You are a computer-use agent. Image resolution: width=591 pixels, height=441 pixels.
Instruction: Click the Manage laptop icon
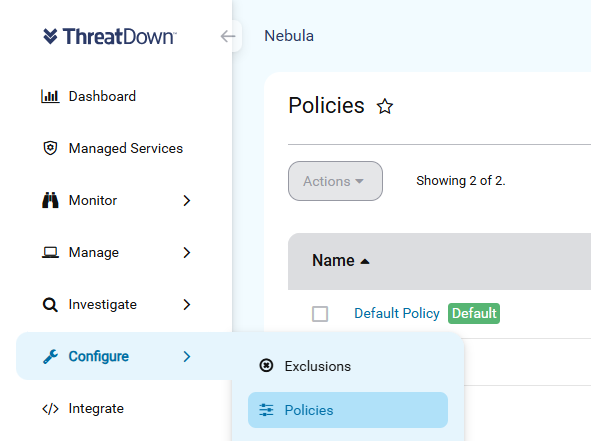50,252
